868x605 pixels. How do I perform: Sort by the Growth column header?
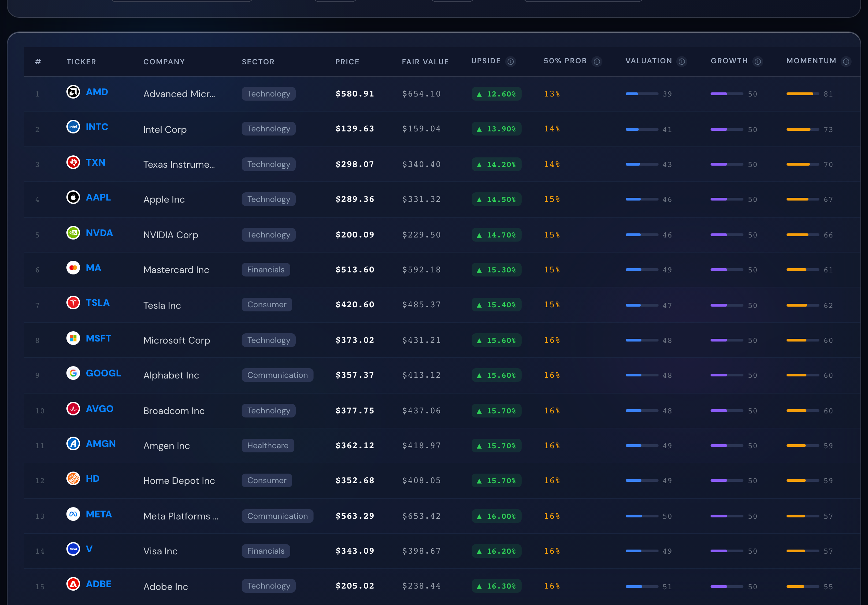729,61
